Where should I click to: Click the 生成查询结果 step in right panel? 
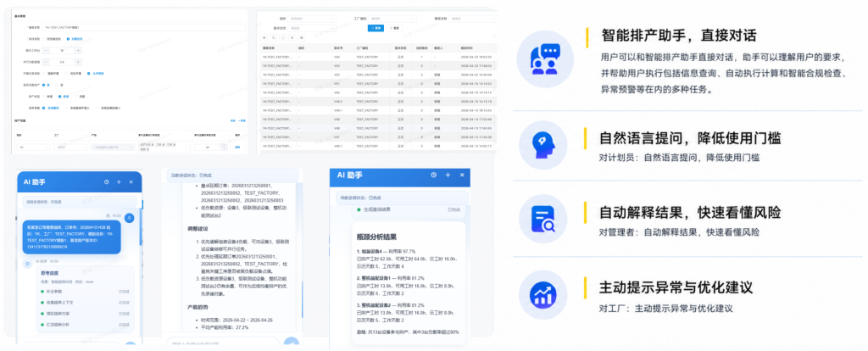tap(376, 209)
